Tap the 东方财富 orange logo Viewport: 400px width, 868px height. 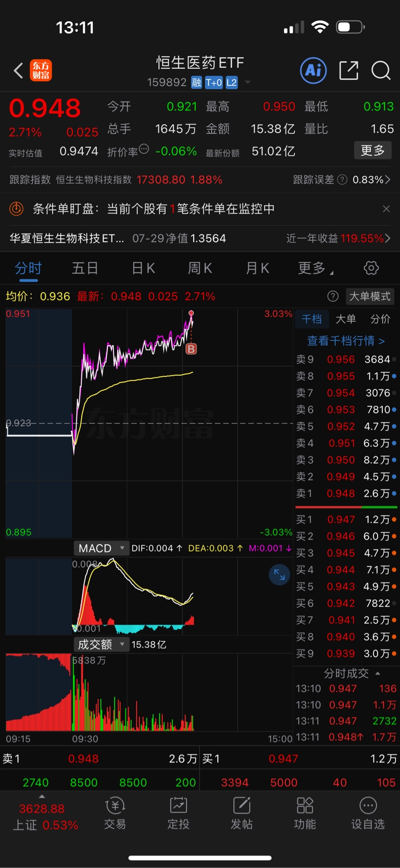tap(41, 70)
